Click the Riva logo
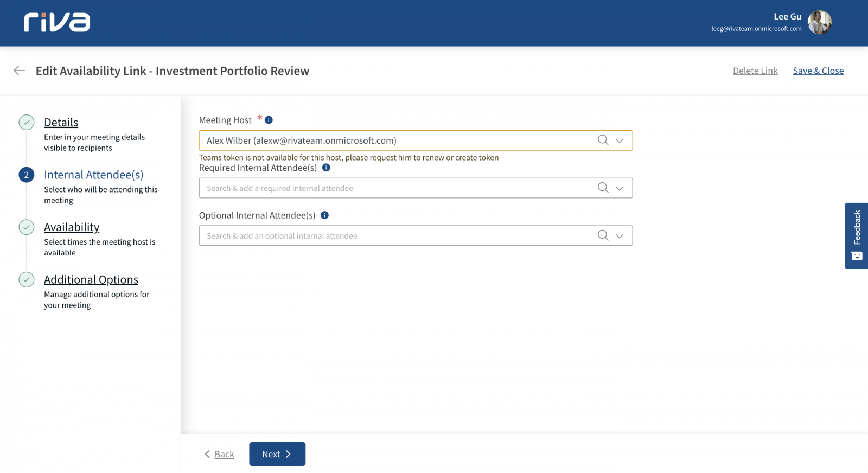The image size is (868, 473). 57,22
